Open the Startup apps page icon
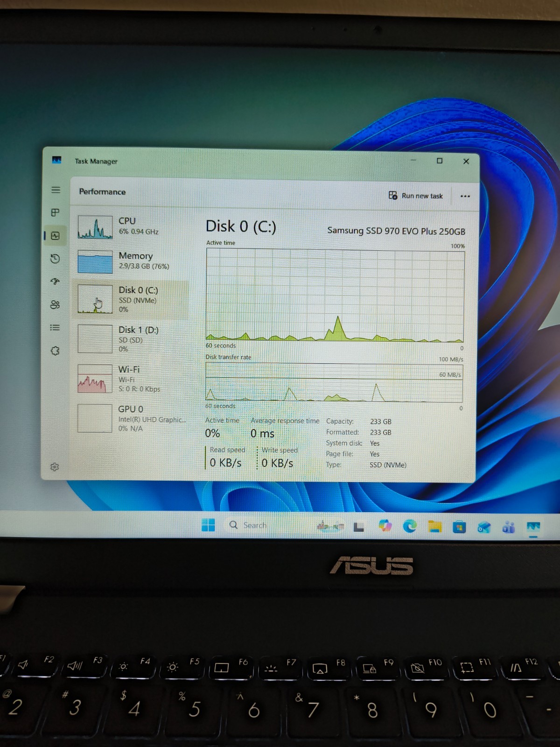This screenshot has width=560, height=747. click(x=55, y=281)
